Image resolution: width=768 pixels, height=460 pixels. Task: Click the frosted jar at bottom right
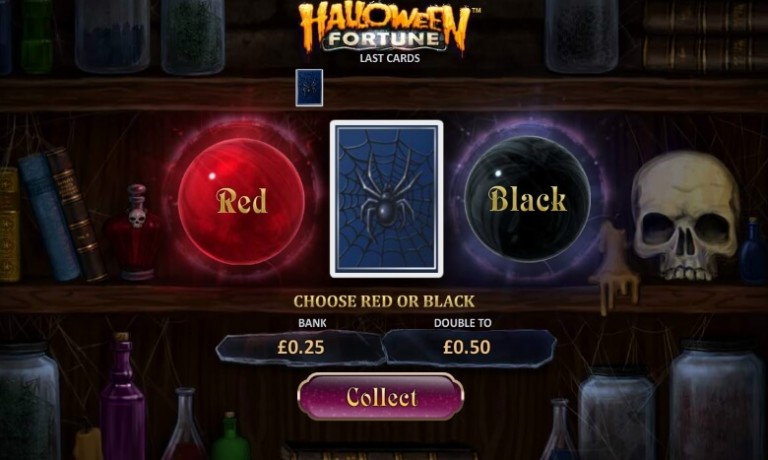[x=716, y=400]
